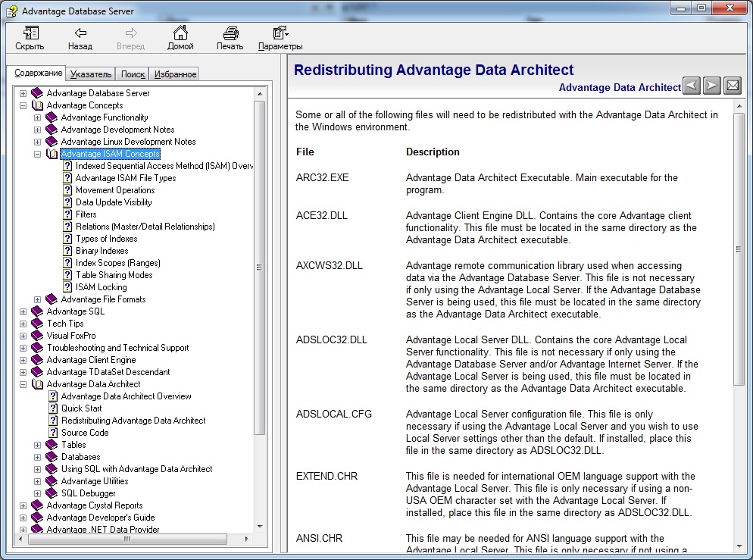Expand the Advantage File Formats node
753x560 pixels.
(38, 299)
